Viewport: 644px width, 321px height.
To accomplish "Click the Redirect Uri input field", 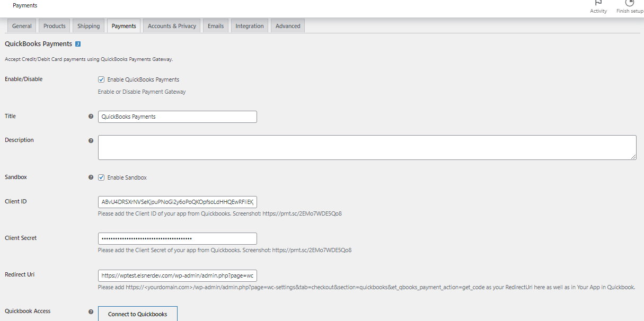I will tap(177, 275).
